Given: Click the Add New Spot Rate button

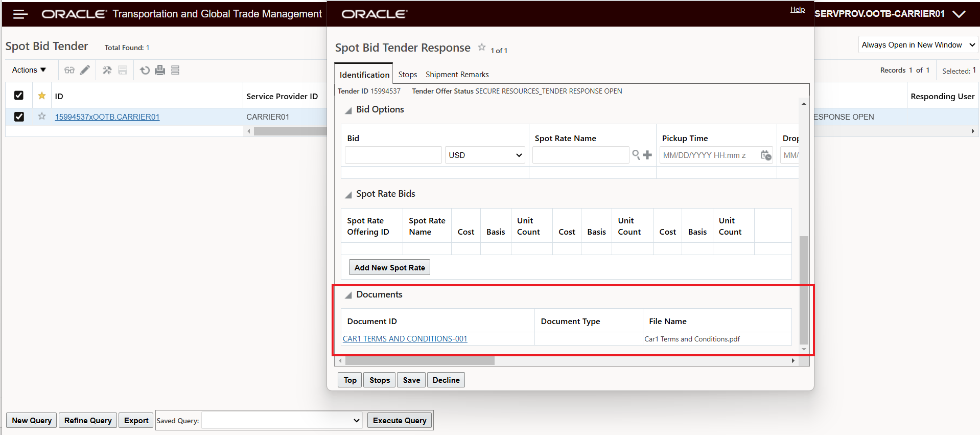Looking at the screenshot, I should click(389, 267).
